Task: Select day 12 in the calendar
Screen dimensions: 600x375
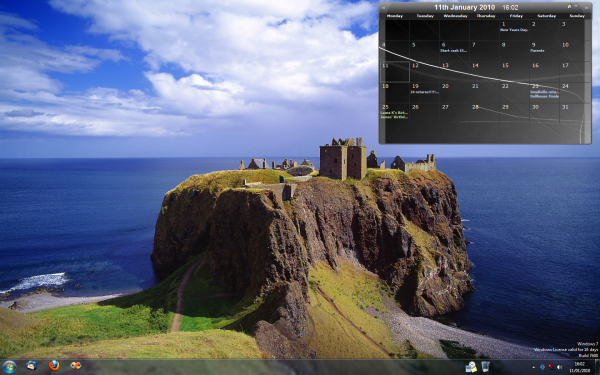Action: 424,72
